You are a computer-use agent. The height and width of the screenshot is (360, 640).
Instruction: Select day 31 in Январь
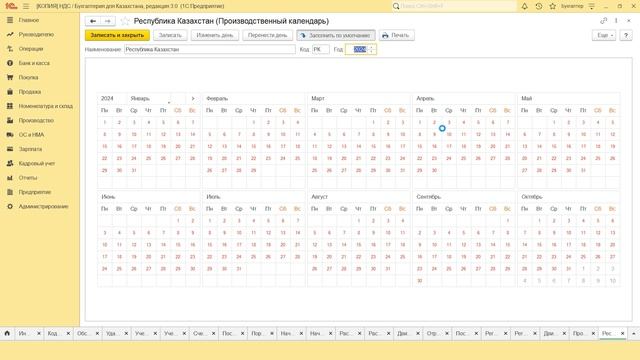point(134,170)
